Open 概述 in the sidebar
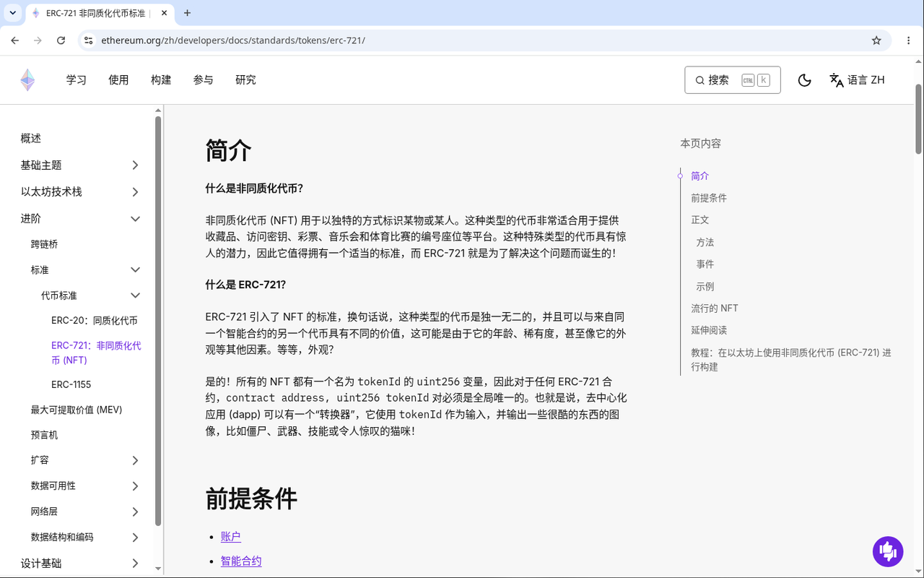The width and height of the screenshot is (924, 578). pos(31,139)
